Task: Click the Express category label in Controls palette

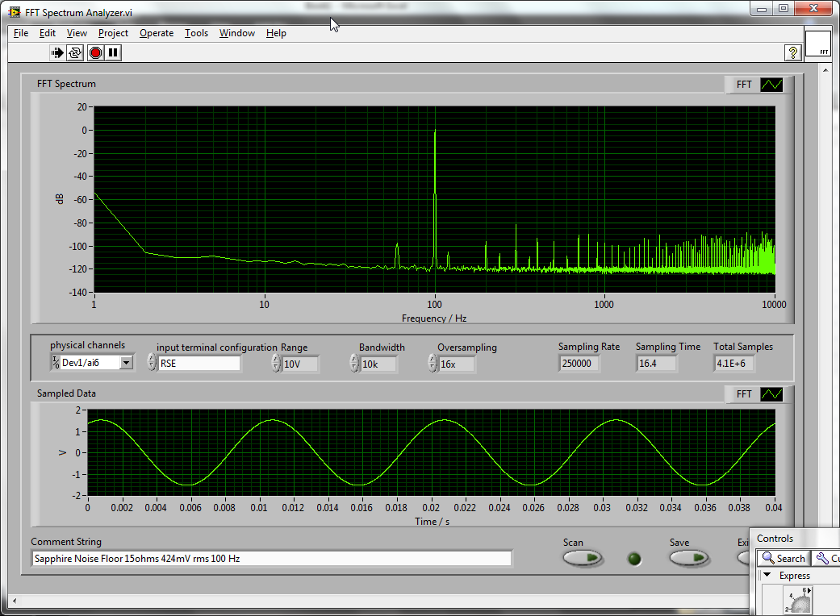Action: [795, 576]
